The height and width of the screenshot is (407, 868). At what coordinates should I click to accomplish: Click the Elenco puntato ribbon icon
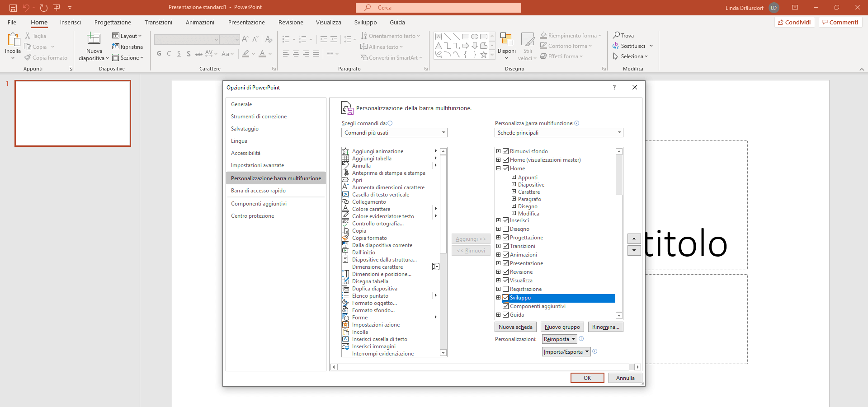(x=286, y=39)
